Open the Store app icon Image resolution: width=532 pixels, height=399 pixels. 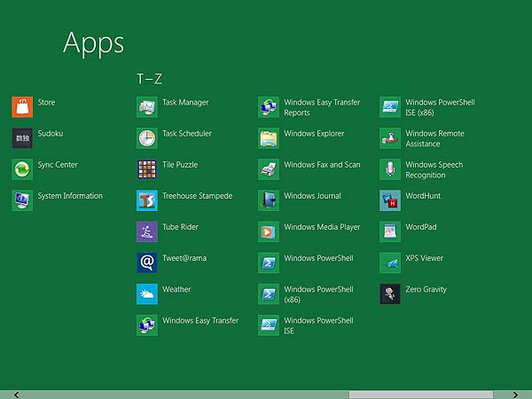pos(22,107)
